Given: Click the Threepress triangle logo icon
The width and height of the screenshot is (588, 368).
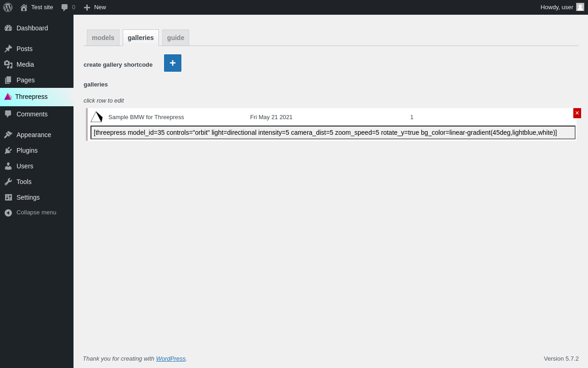Looking at the screenshot, I should [8, 97].
